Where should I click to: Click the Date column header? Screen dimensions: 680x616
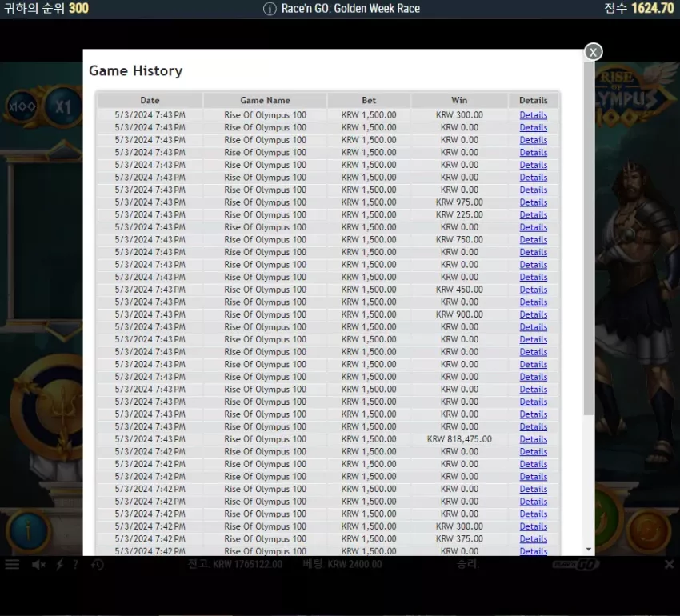[x=150, y=100]
